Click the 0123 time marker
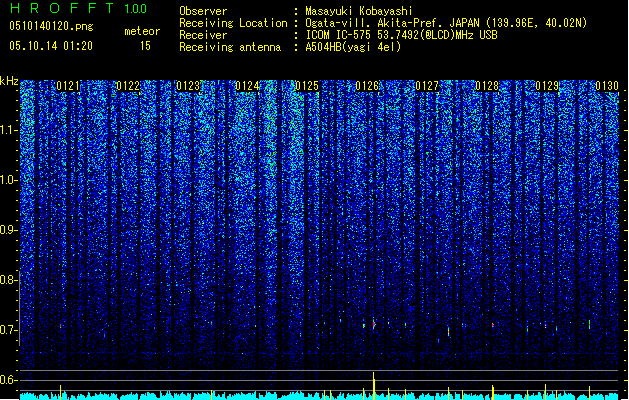This screenshot has height=400, width=629. point(188,86)
